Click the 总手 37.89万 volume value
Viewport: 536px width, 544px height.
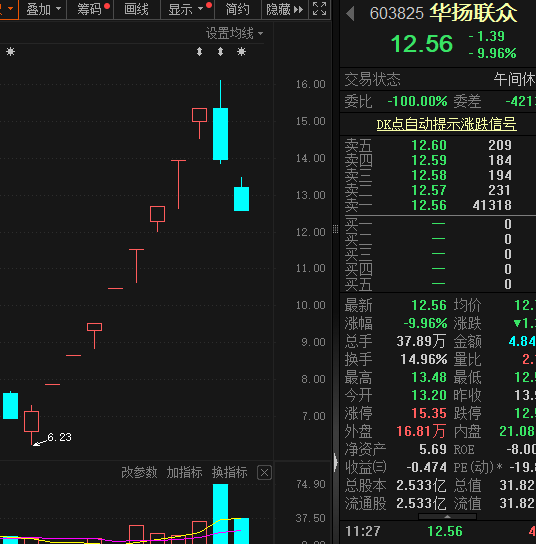tap(421, 341)
